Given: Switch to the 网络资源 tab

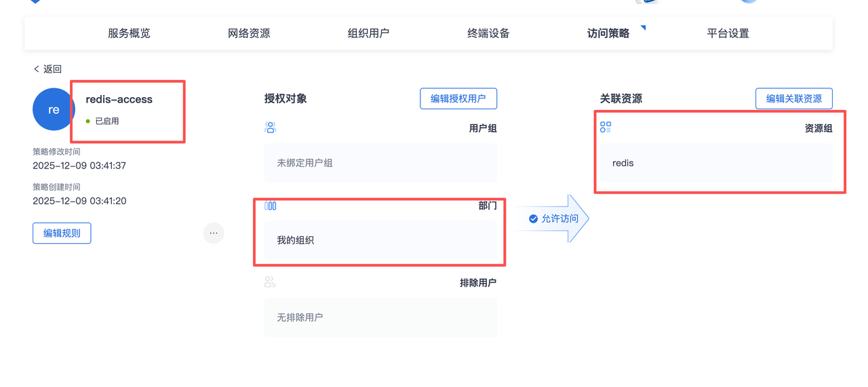Looking at the screenshot, I should (x=249, y=33).
